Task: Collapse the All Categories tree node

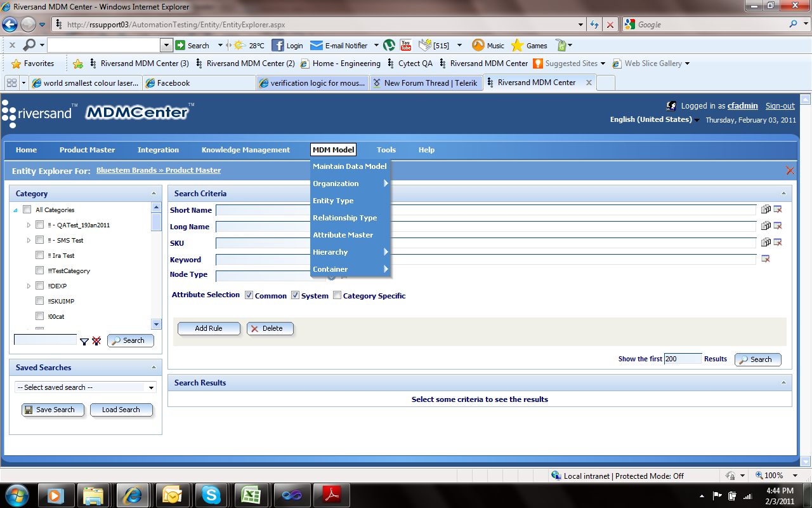Action: pyautogui.click(x=15, y=210)
